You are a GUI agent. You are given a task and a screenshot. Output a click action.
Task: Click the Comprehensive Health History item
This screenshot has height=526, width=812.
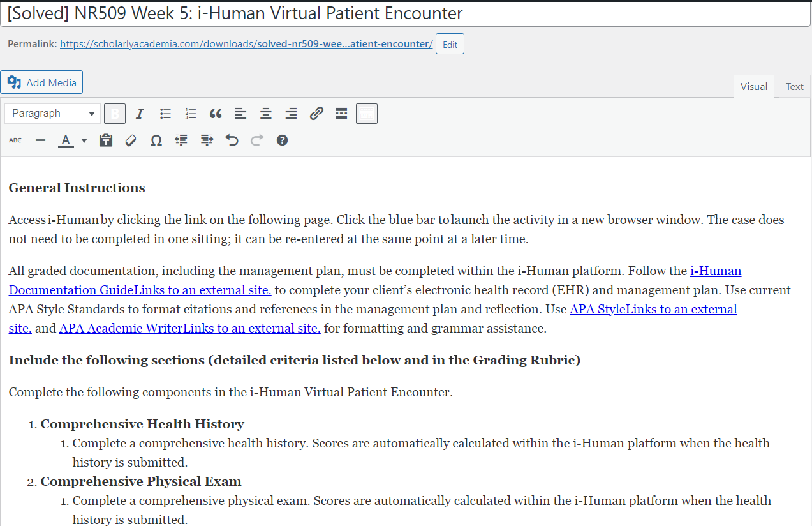coord(142,424)
